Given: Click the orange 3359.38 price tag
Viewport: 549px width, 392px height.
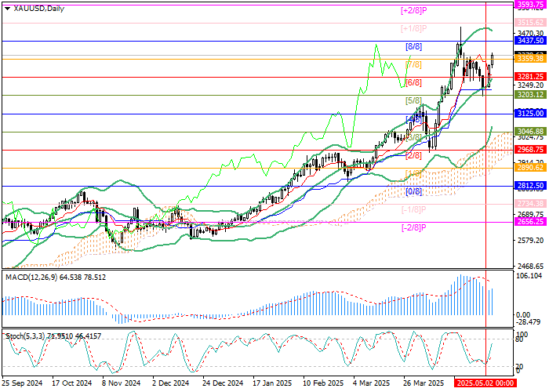Looking at the screenshot, I should (531, 58).
